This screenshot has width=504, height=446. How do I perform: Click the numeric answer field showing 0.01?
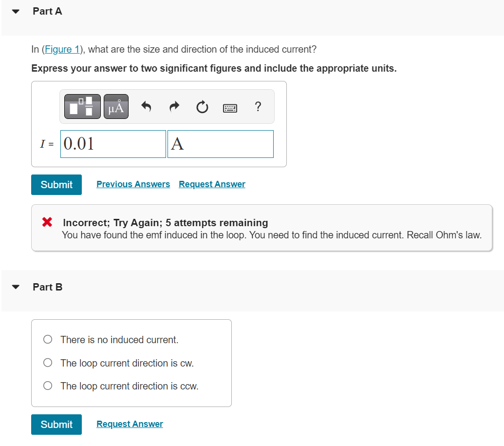[x=112, y=144]
